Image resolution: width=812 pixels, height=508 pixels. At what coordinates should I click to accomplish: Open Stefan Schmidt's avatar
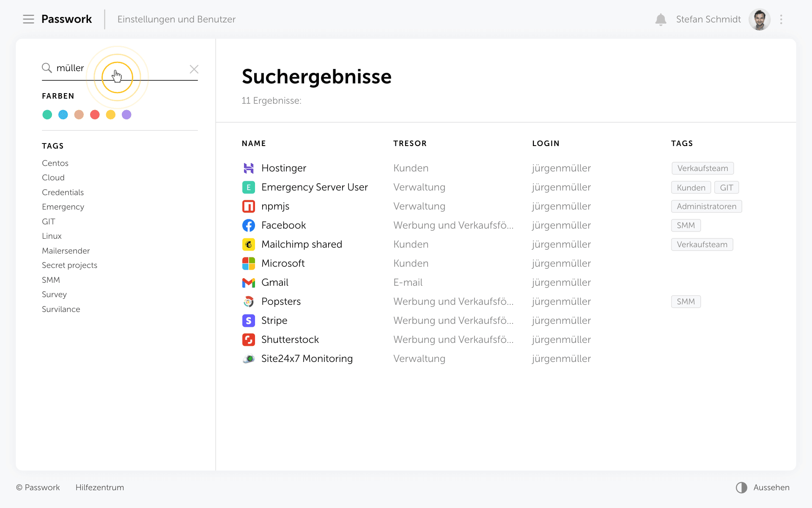[x=760, y=19]
